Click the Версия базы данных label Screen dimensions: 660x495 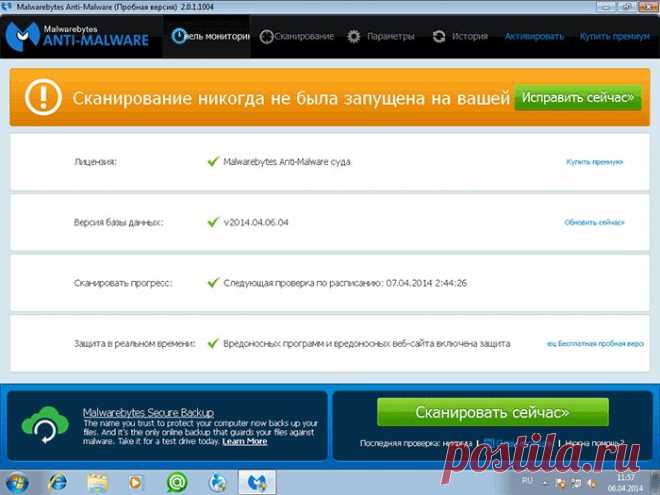[x=118, y=222]
